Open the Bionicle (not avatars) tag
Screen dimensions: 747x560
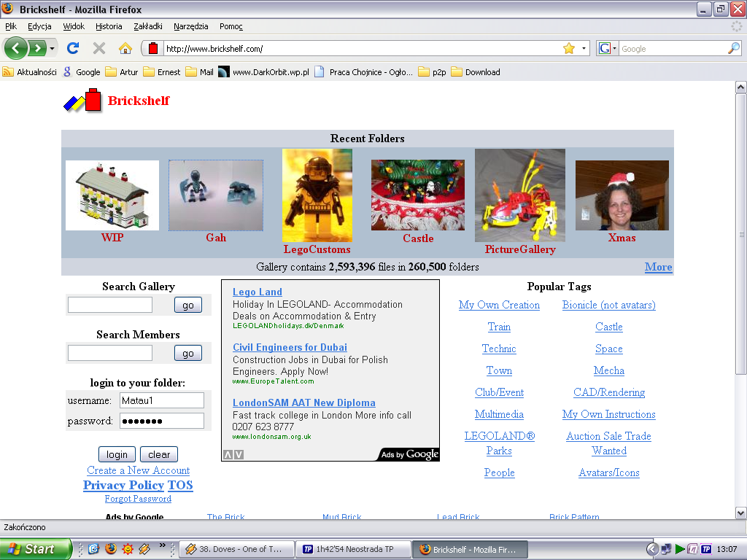click(x=609, y=305)
